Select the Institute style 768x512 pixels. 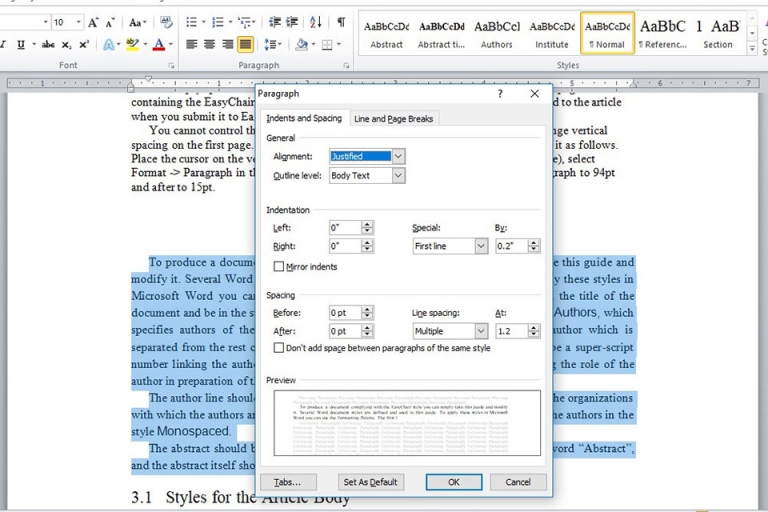[x=552, y=33]
